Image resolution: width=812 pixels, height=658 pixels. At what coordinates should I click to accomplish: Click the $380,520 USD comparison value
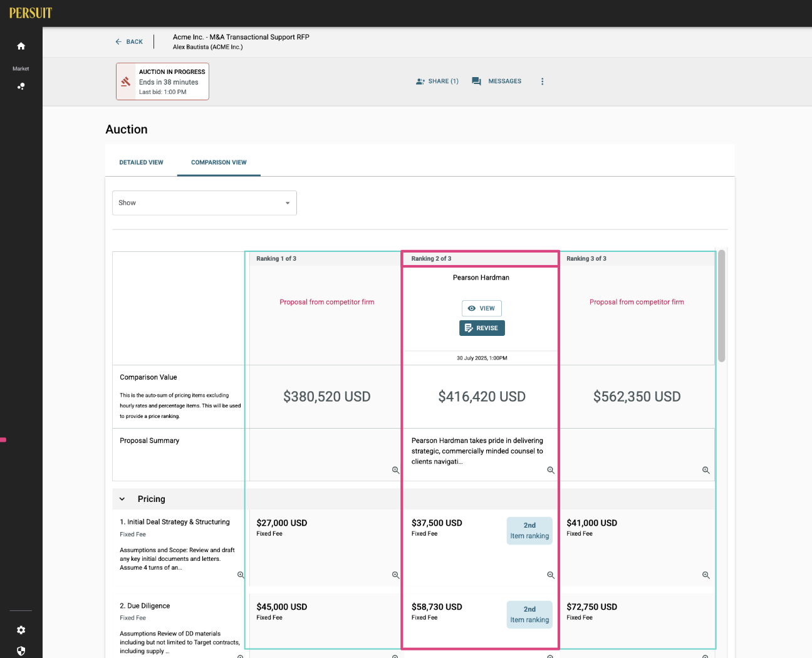[326, 397]
